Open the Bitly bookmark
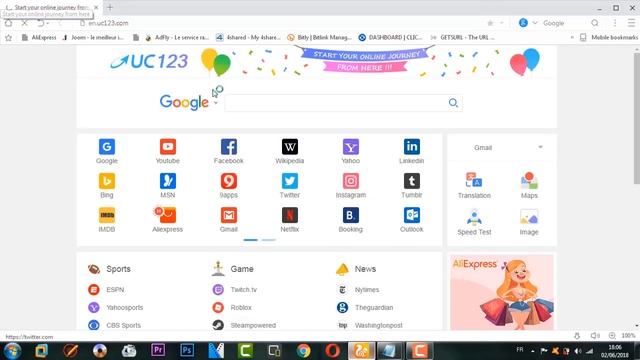Viewport: 640px width, 360px height. pos(320,37)
